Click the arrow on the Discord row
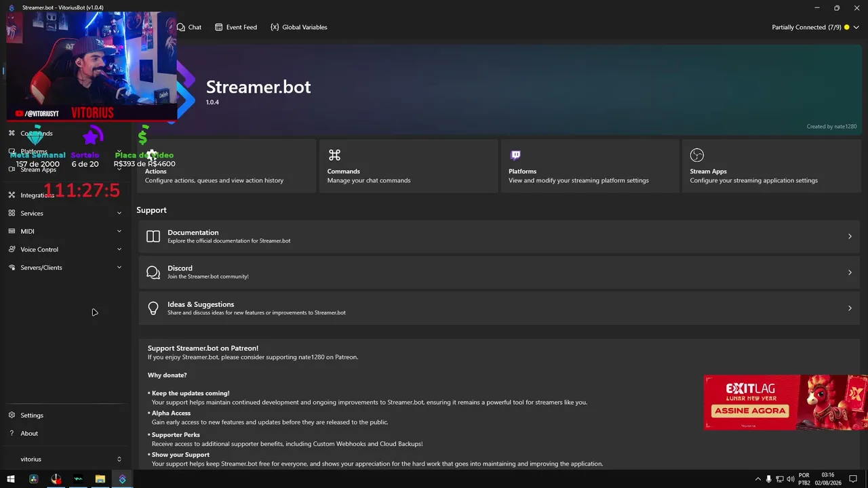 (x=850, y=272)
